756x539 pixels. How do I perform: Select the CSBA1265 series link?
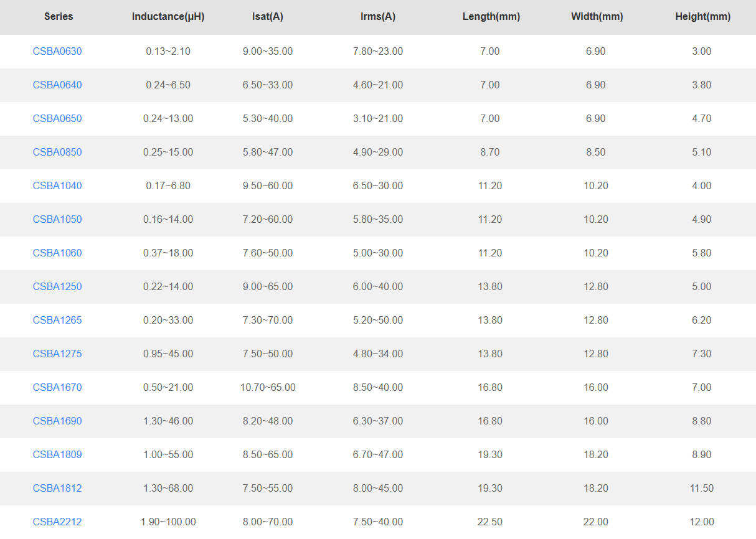pyautogui.click(x=57, y=320)
